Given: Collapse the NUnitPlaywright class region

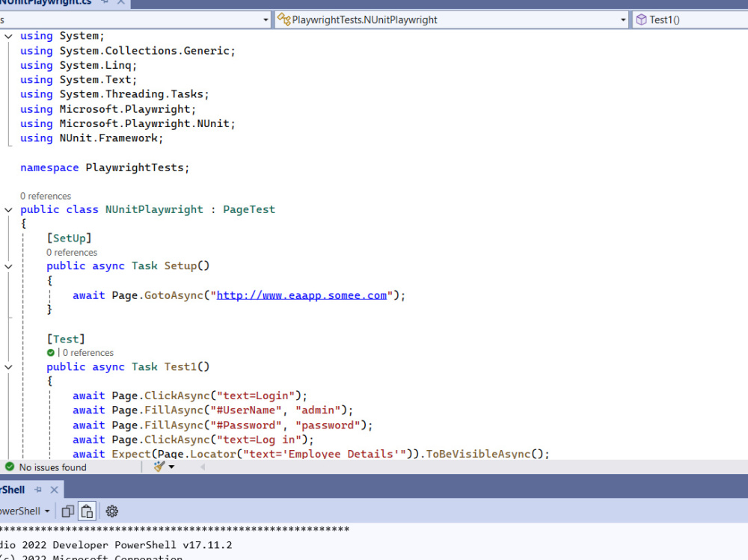Looking at the screenshot, I should coord(8,210).
